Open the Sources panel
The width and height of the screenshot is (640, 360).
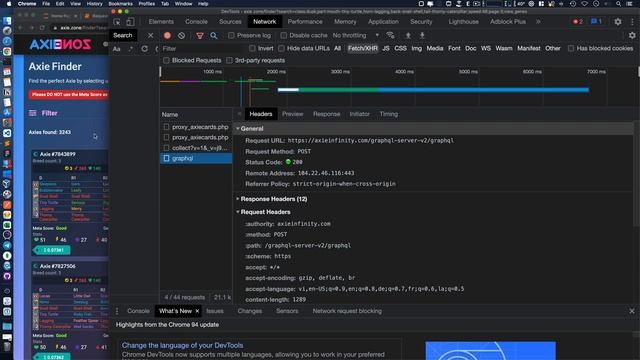230,22
